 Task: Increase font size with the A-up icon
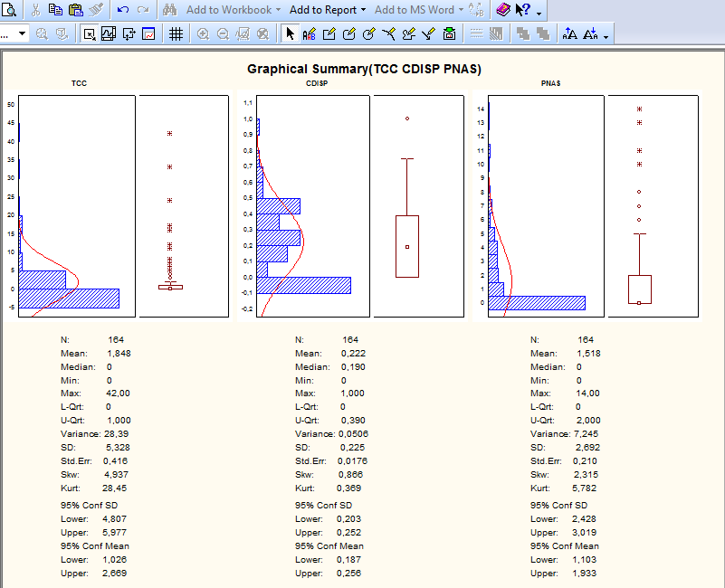(x=569, y=34)
